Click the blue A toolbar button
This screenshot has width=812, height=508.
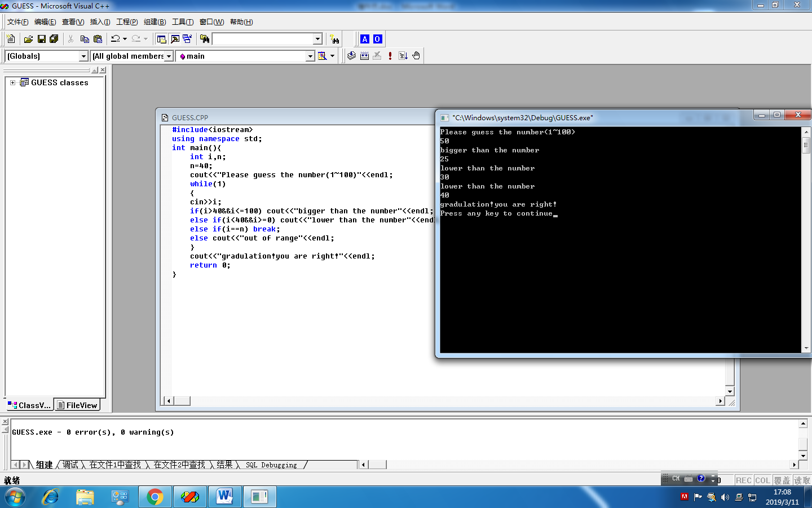365,39
